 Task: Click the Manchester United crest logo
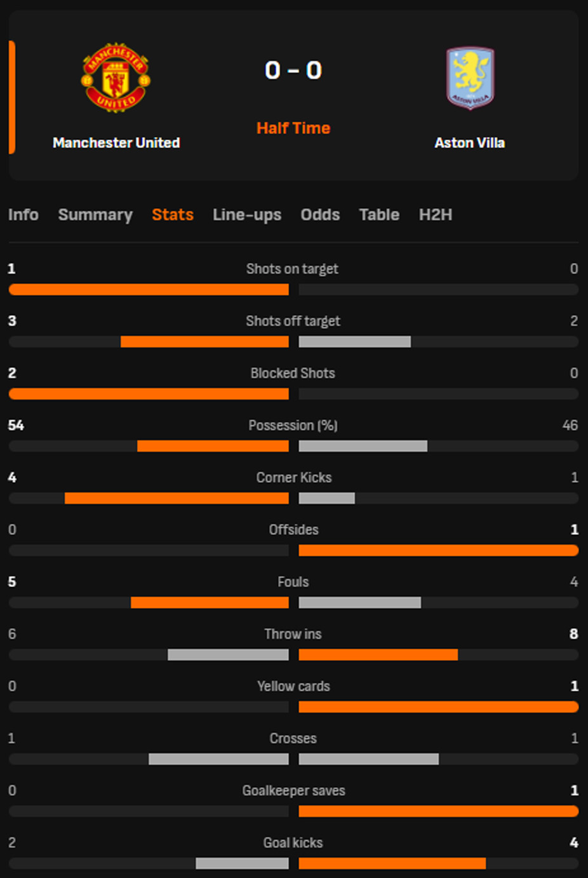tap(116, 78)
